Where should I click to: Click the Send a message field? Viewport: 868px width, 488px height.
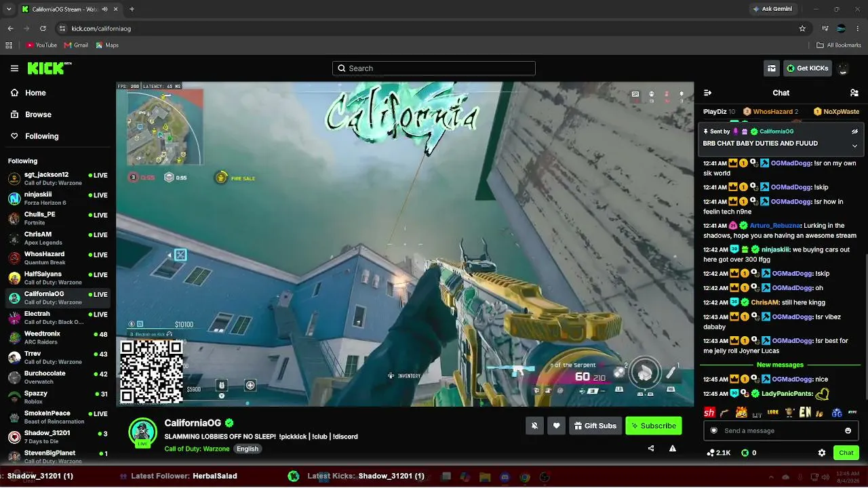[x=781, y=430]
